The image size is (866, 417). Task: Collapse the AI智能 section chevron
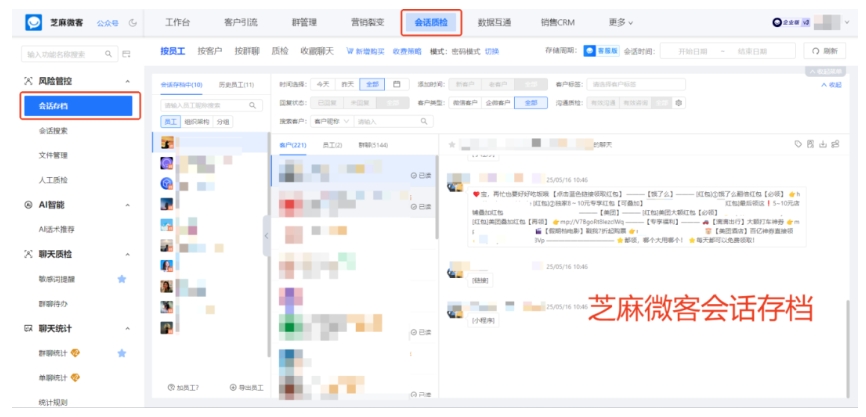[128, 205]
